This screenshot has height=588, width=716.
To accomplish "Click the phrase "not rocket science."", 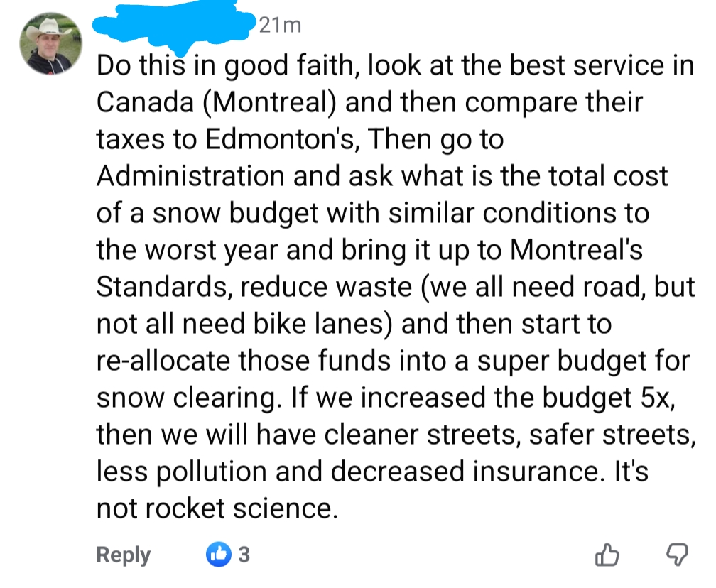I will point(215,508).
